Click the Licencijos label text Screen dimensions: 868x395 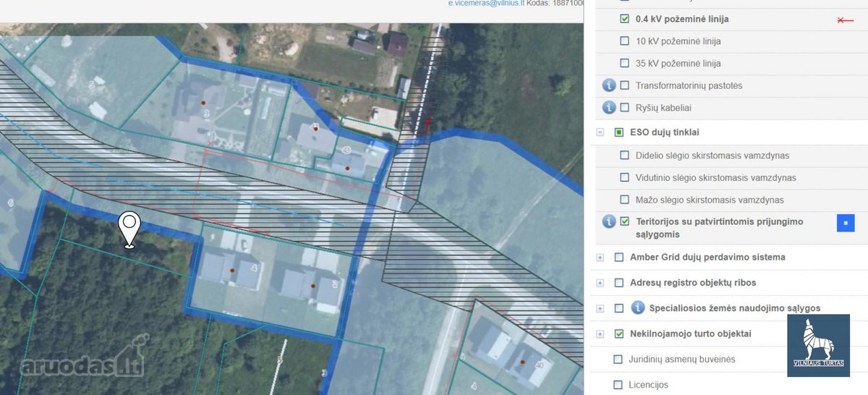[649, 385]
